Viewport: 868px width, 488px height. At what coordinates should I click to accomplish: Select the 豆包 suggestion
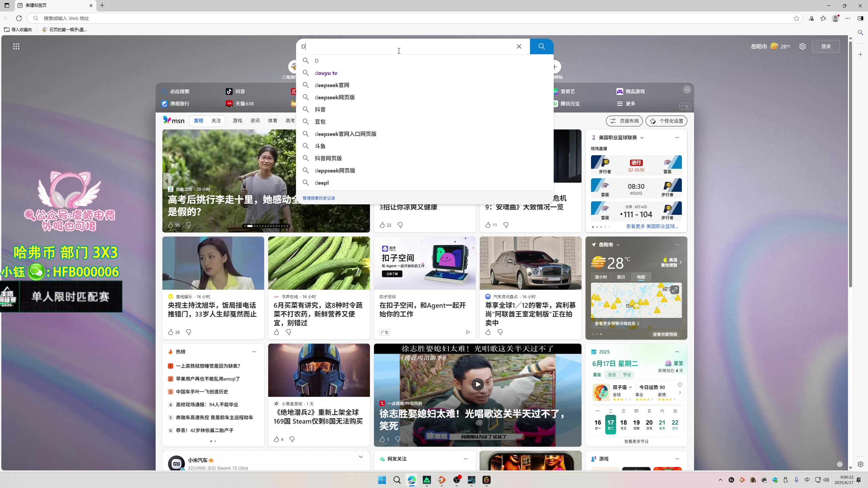[x=425, y=122]
